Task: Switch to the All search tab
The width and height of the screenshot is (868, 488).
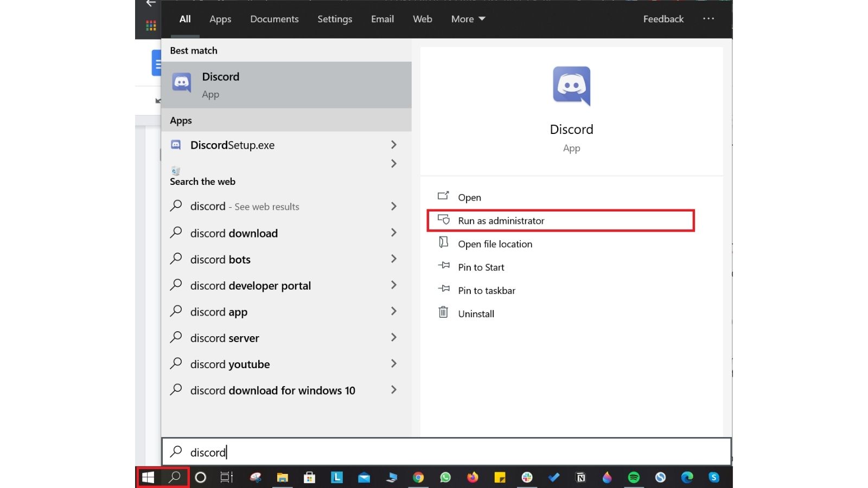Action: [185, 19]
